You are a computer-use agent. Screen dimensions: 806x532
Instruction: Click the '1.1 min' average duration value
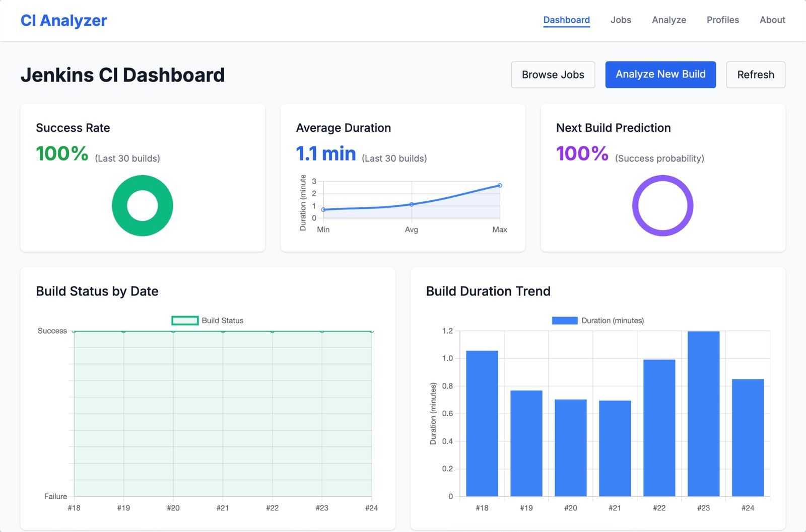[326, 154]
